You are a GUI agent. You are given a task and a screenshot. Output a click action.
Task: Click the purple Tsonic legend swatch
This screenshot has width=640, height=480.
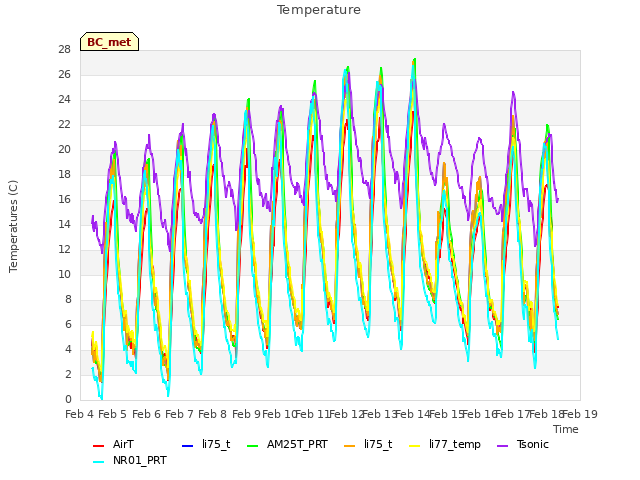click(x=503, y=446)
